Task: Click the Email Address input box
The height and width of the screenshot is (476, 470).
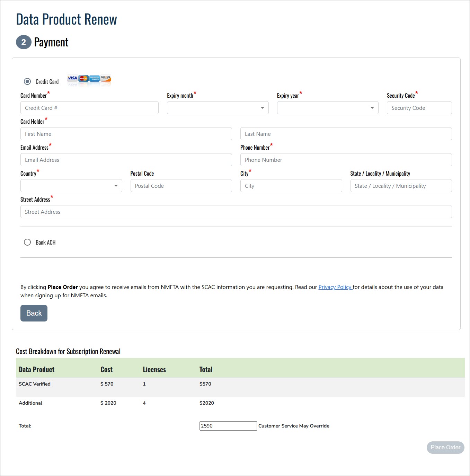Action: [126, 160]
